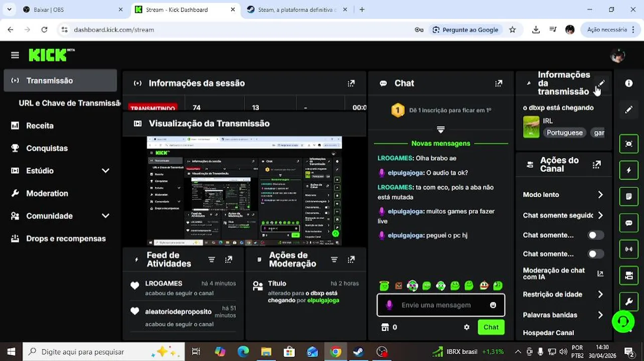Expand the Comunidade menu chevron
The height and width of the screenshot is (361, 644).
pos(105,216)
